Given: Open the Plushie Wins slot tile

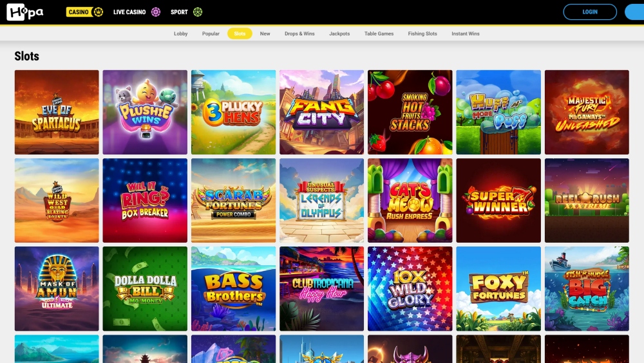Looking at the screenshot, I should point(145,112).
